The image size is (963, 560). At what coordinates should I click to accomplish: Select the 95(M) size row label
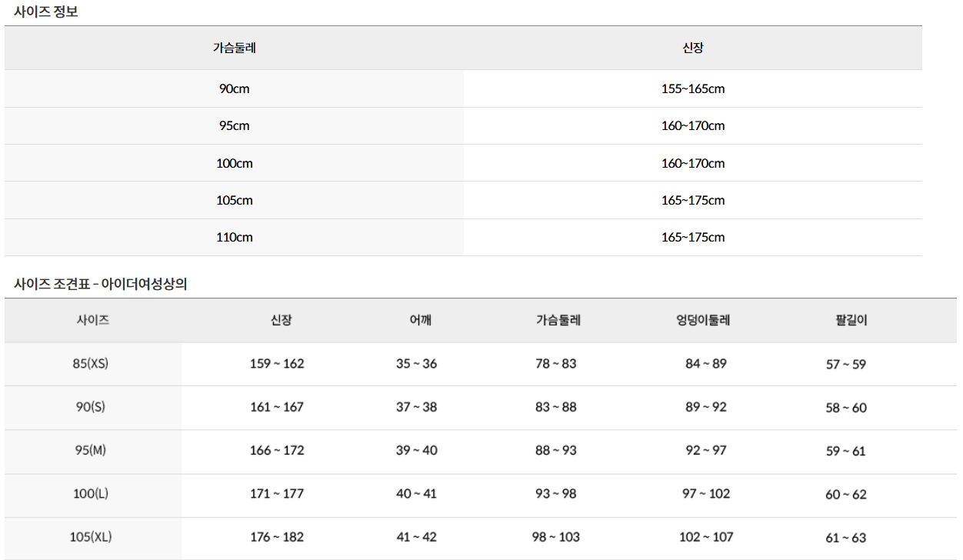(91, 450)
